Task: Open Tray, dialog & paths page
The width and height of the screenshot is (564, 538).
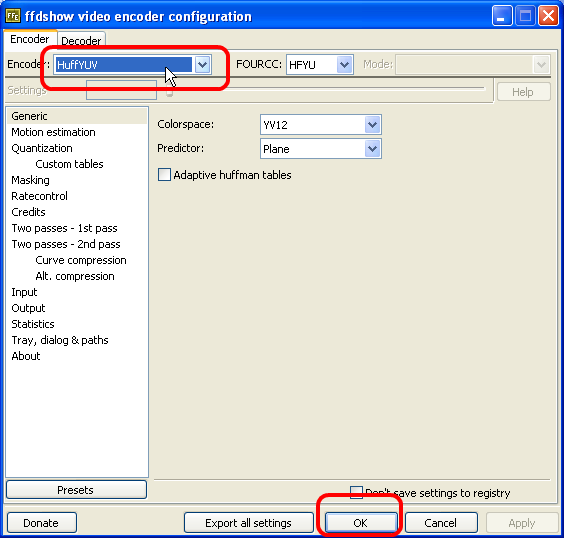Action: point(60,340)
